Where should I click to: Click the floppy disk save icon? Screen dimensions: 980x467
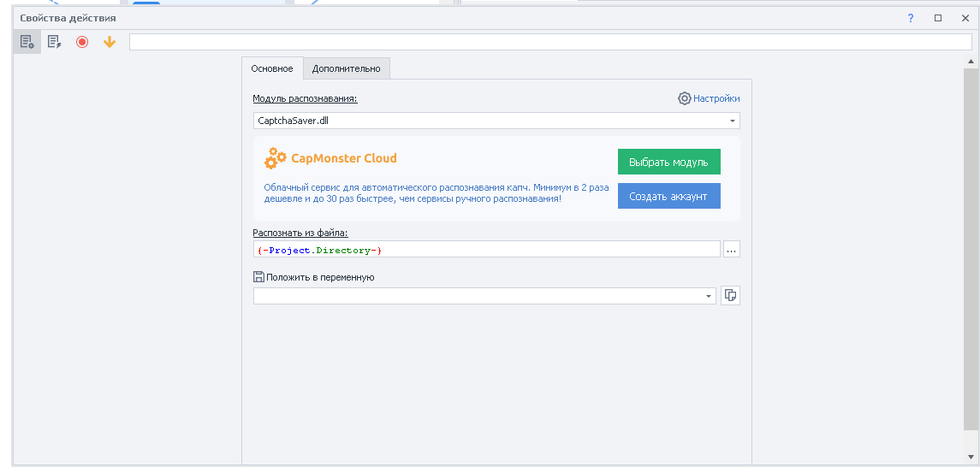258,276
